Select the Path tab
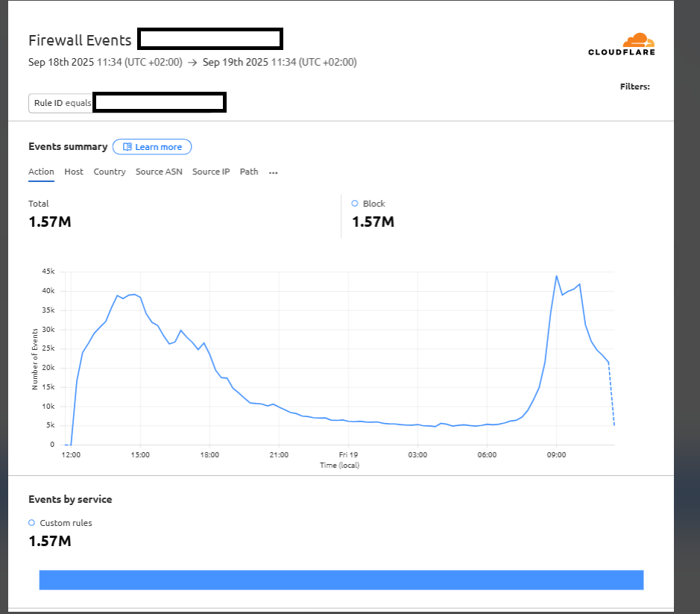 coord(248,172)
